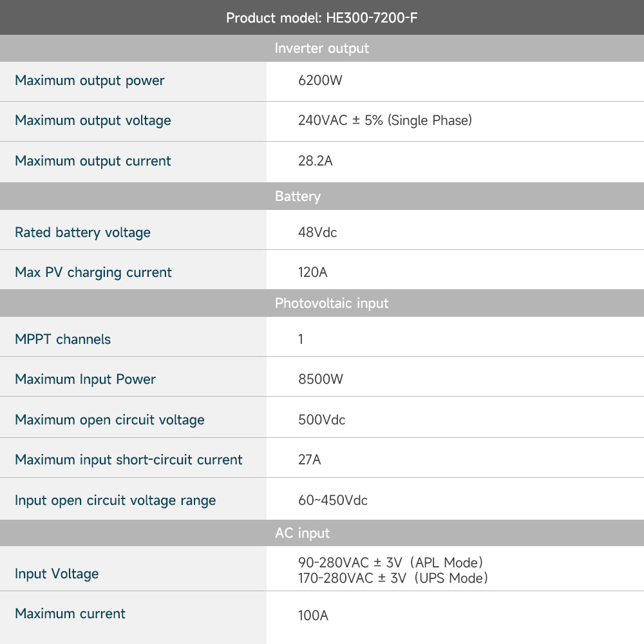The image size is (644, 644).
Task: Select the Battery section header
Action: click(298, 196)
